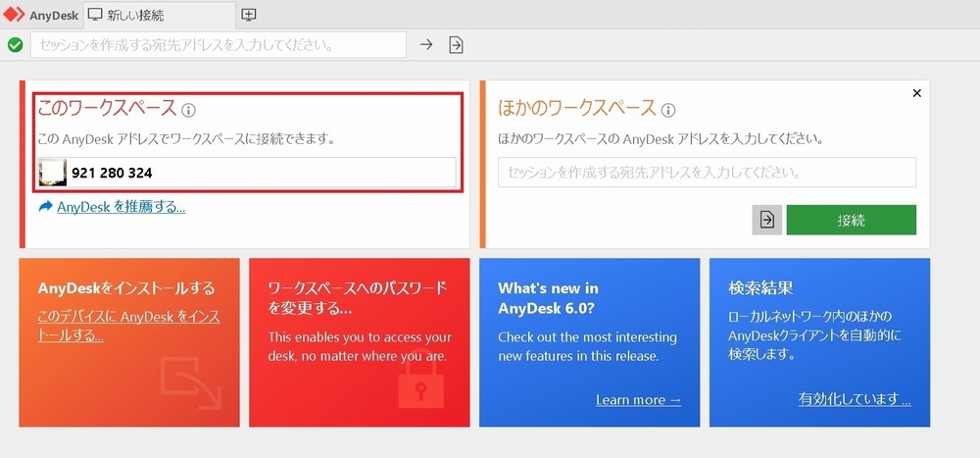Click the share arrow icon beside recommend link
Viewport: 980px width, 458px height.
coord(46,207)
